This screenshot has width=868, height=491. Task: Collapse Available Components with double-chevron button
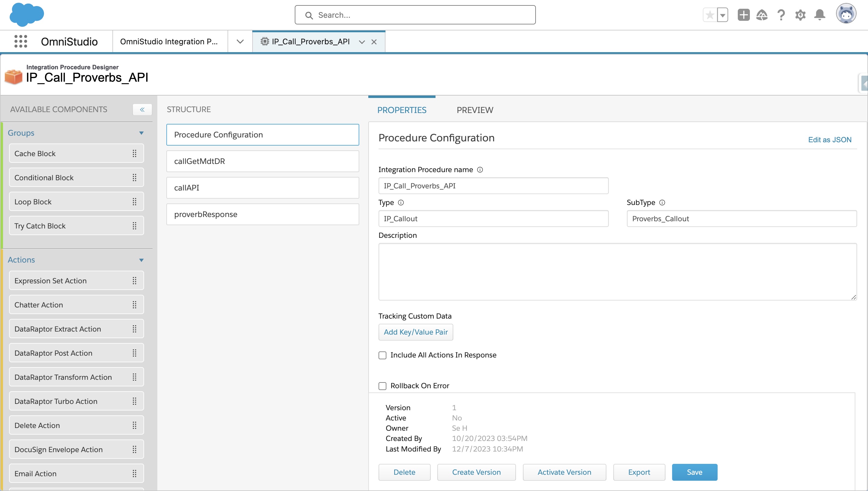tap(142, 110)
